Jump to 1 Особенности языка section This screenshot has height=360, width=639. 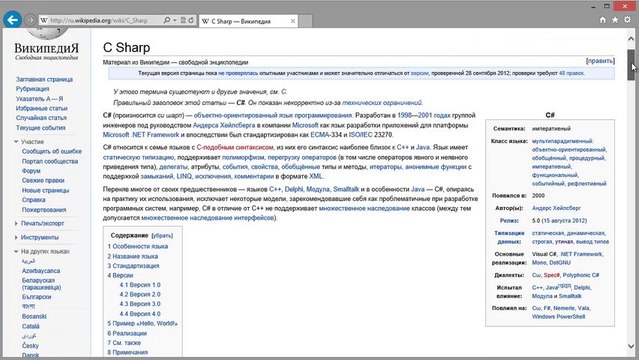point(138,247)
